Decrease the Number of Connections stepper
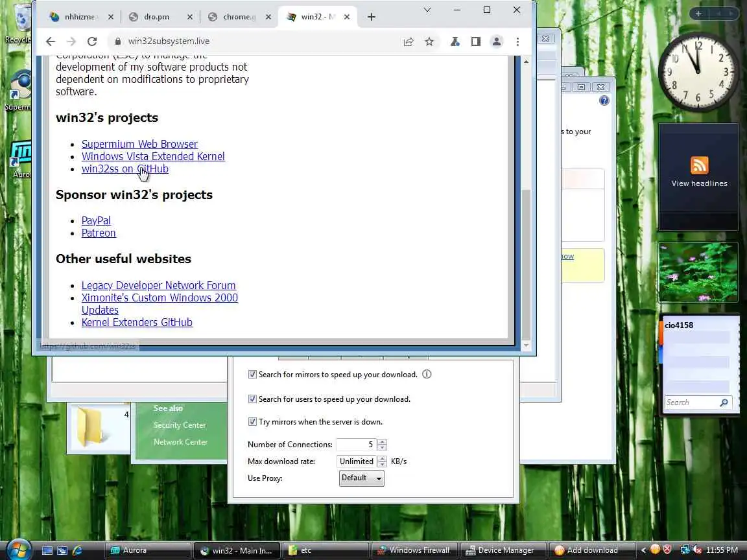 [382, 448]
